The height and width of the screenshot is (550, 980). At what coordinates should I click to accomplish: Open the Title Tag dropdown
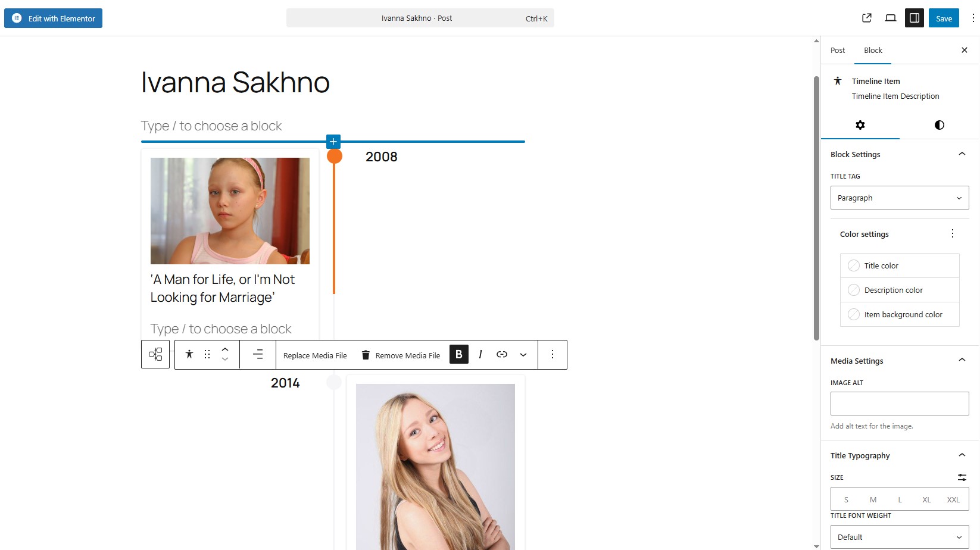point(899,197)
